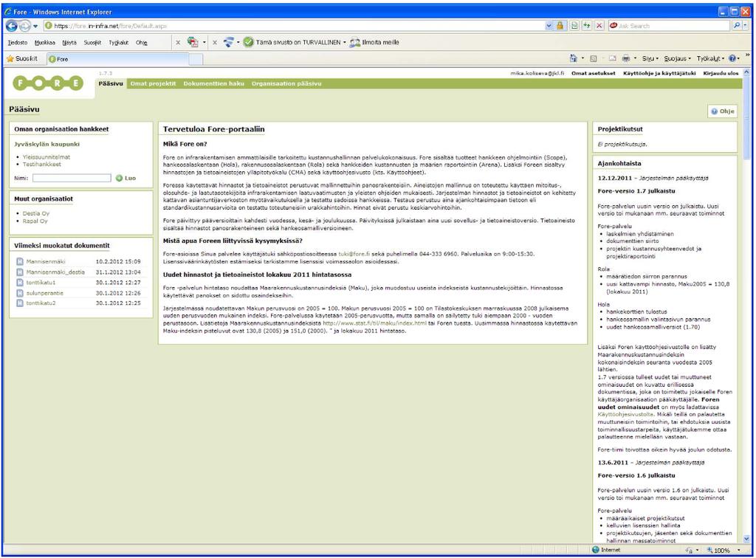Open the Rapal Oy organisation link
The width and height of the screenshot is (756, 558).
tap(35, 221)
